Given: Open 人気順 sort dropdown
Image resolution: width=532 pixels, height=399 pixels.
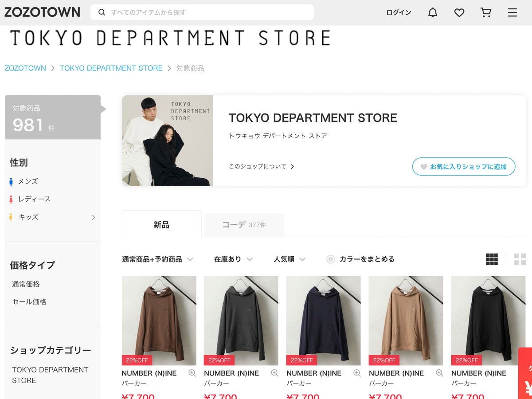Looking at the screenshot, I should 289,259.
